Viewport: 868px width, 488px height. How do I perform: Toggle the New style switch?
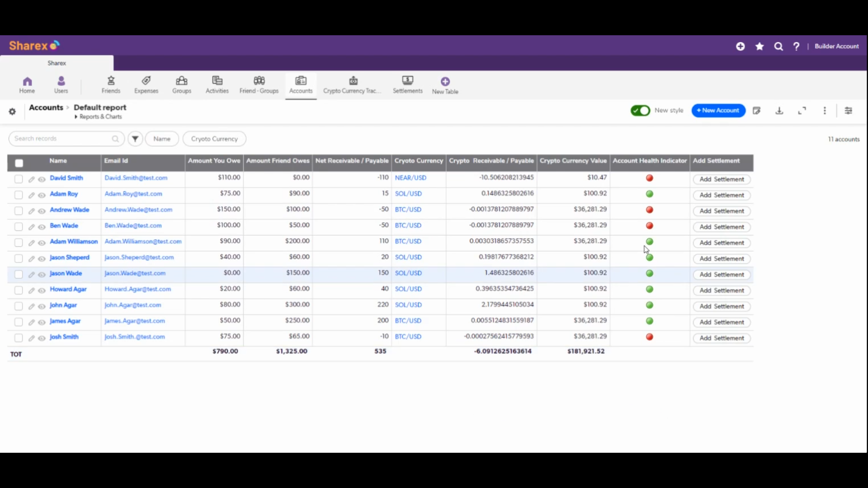click(640, 111)
